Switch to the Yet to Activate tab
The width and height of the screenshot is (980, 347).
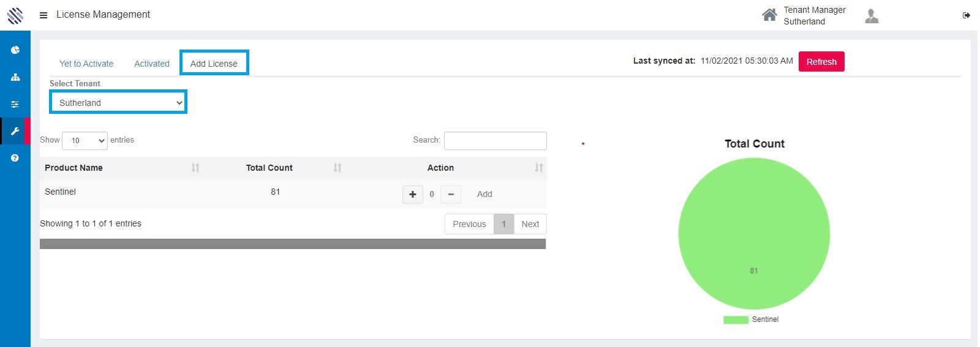(86, 64)
